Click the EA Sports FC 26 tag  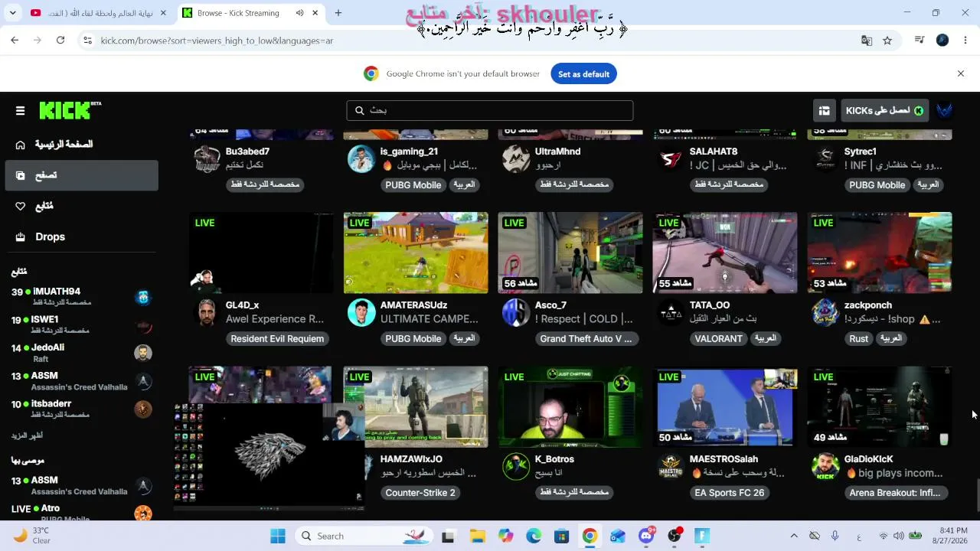(x=729, y=493)
